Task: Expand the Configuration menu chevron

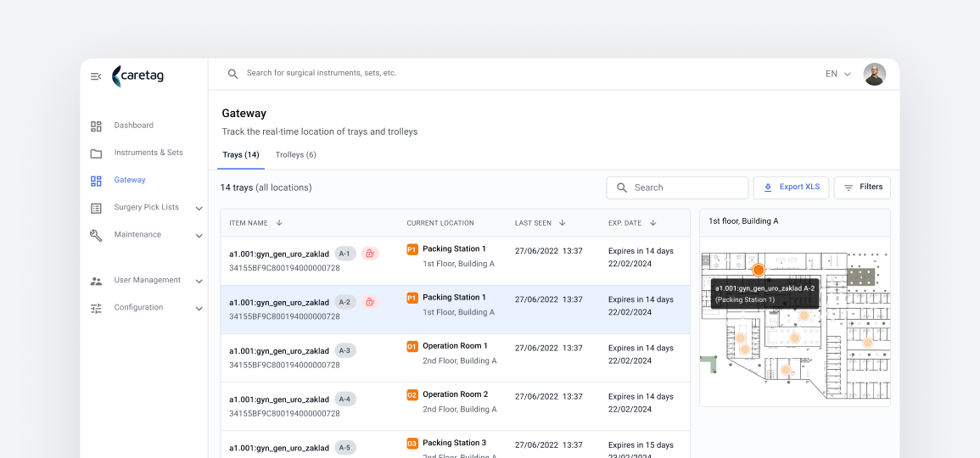Action: click(199, 308)
